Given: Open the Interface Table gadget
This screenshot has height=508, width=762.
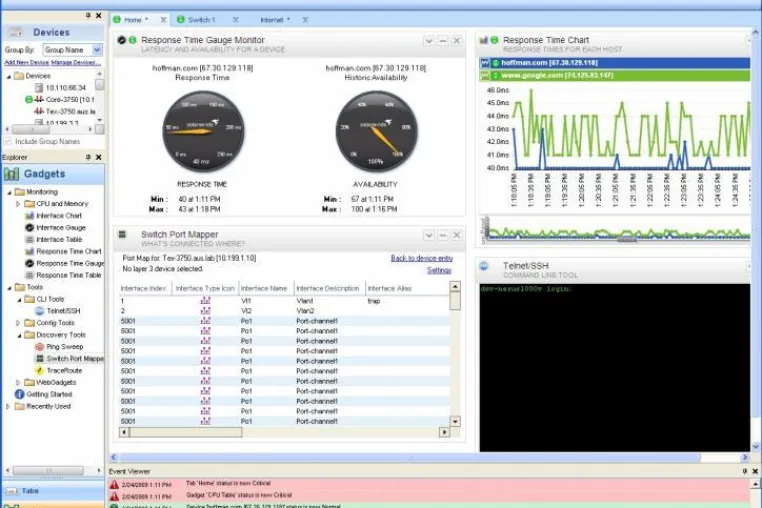Looking at the screenshot, I should click(x=59, y=239).
